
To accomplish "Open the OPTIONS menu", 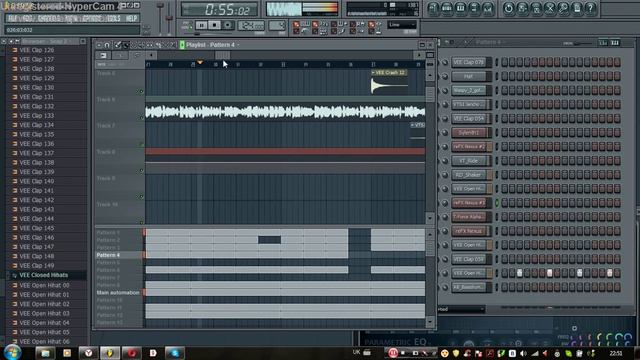I will (92, 19).
